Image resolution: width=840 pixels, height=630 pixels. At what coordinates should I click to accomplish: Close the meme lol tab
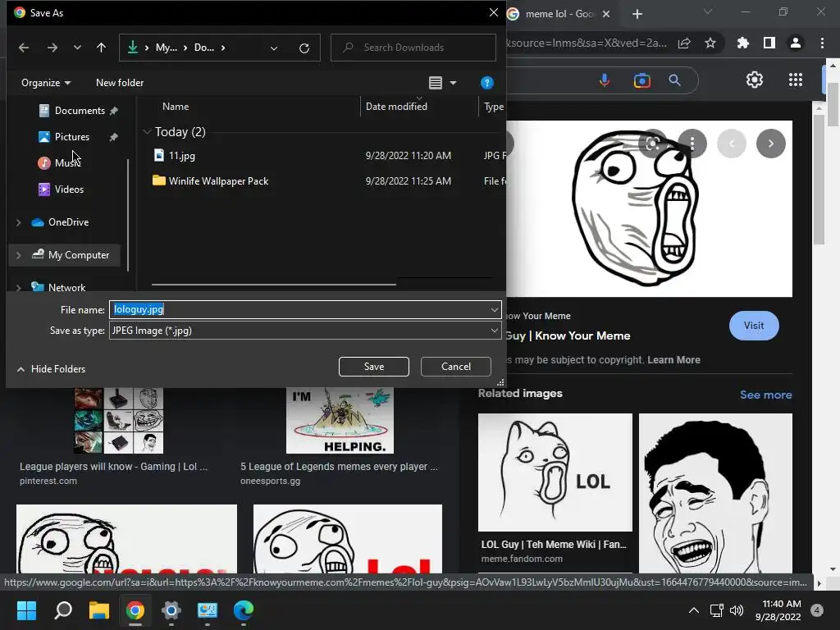click(x=606, y=14)
